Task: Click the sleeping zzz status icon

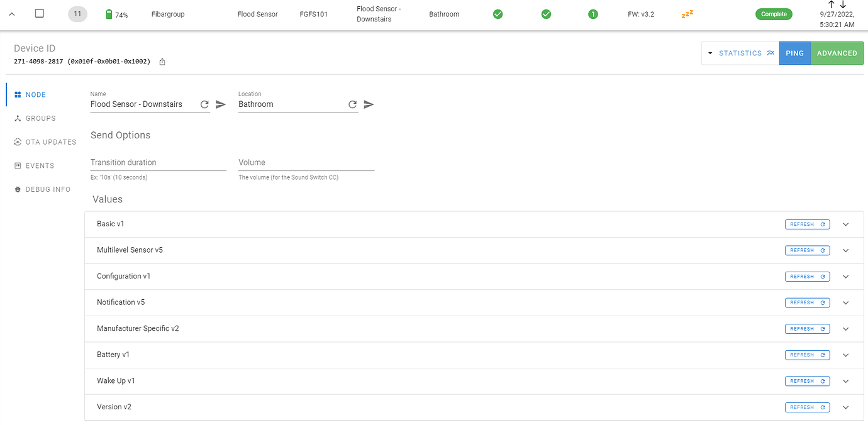Action: point(687,14)
